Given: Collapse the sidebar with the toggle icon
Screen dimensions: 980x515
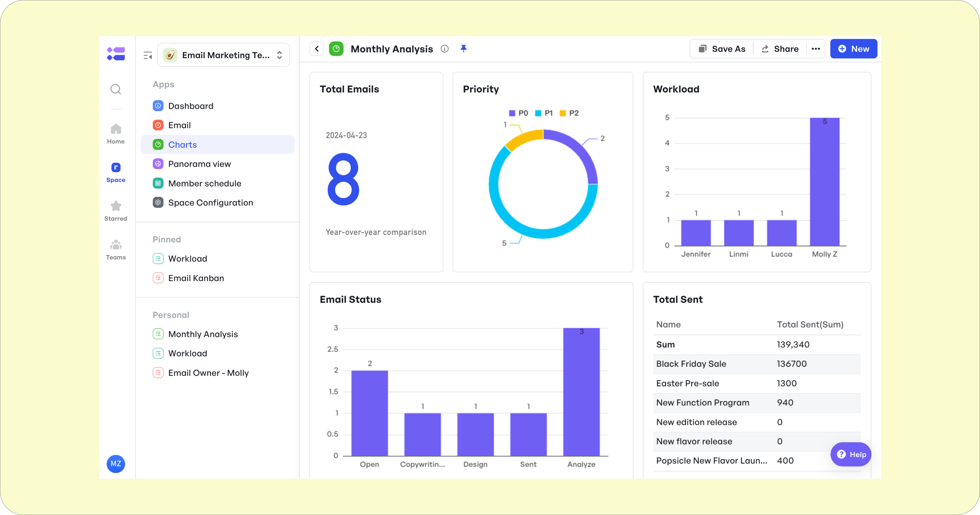Looking at the screenshot, I should [148, 55].
